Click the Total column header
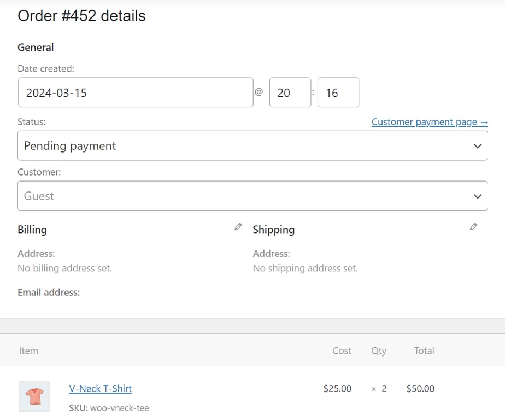 tap(424, 351)
